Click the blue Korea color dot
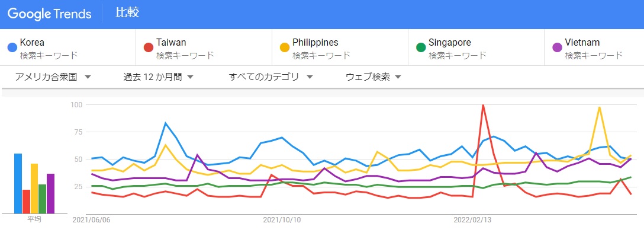 coord(12,47)
